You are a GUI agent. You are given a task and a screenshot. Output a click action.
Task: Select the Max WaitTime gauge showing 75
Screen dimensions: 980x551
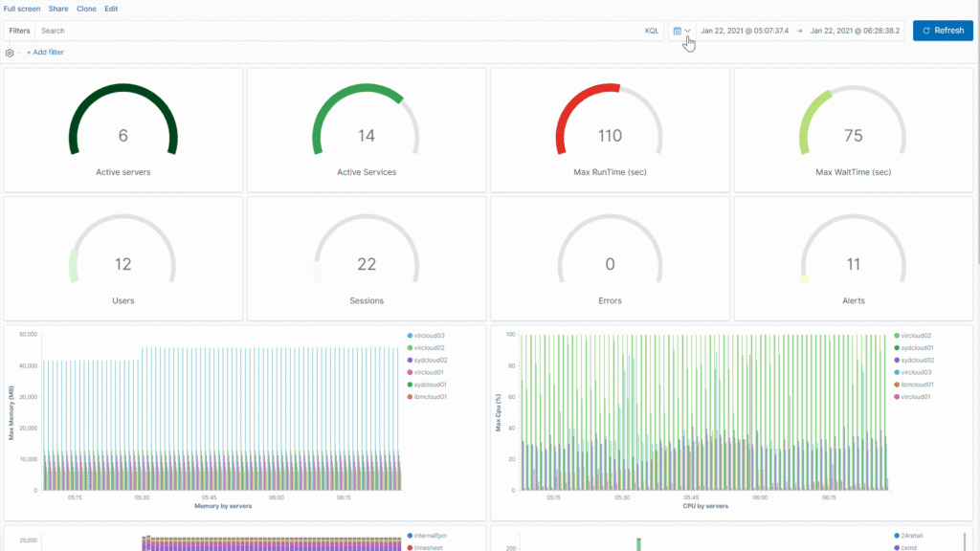coord(853,130)
